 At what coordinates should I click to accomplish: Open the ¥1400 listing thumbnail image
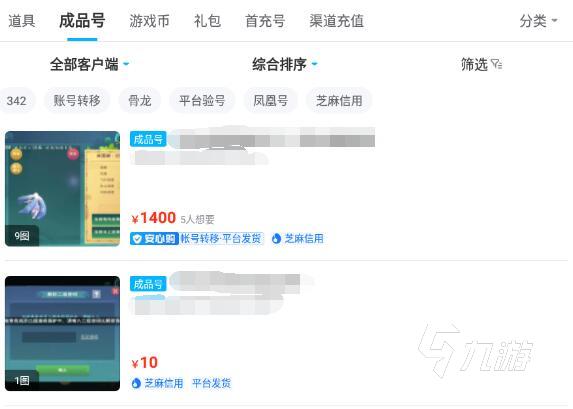pos(62,189)
